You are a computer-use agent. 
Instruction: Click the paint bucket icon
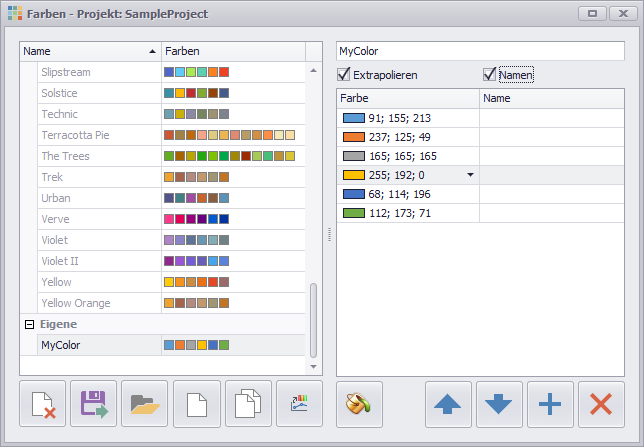[x=359, y=404]
